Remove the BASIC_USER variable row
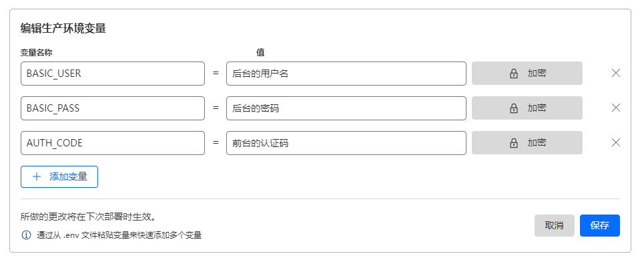Image resolution: width=644 pixels, height=260 pixels. [x=616, y=74]
